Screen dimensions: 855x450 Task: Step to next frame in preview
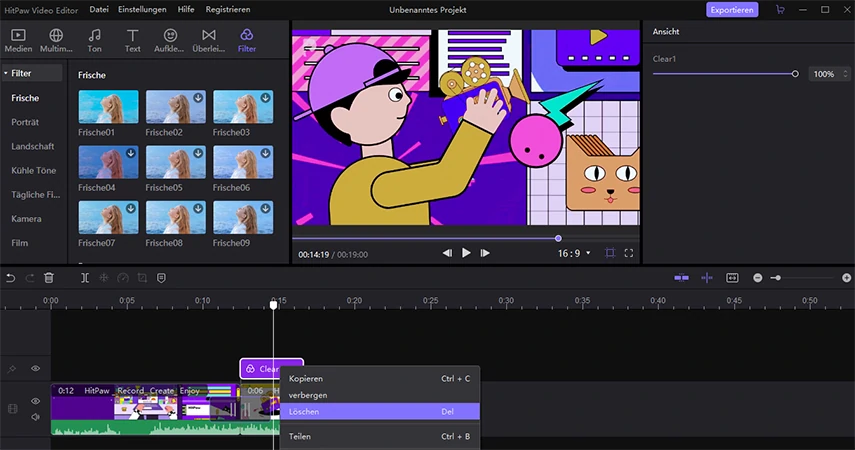(x=485, y=253)
